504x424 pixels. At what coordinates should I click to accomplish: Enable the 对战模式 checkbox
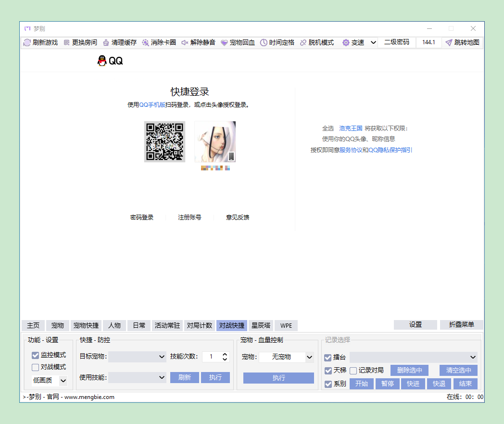35,368
